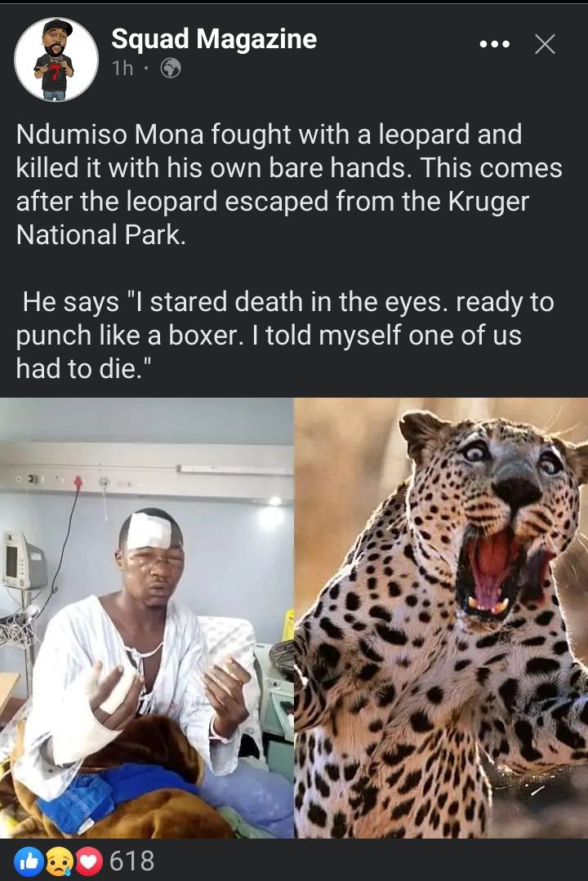Open the hospital bed photo of the man

pyautogui.click(x=147, y=618)
